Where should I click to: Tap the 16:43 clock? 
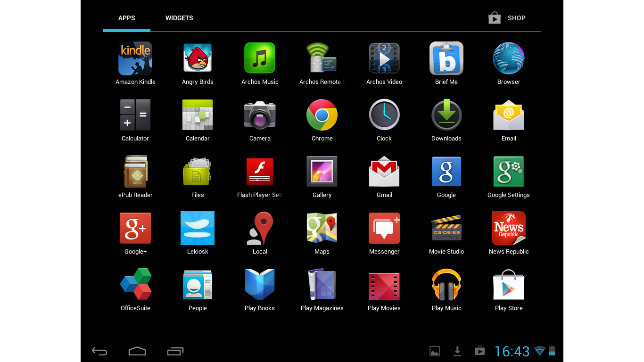[x=512, y=351]
